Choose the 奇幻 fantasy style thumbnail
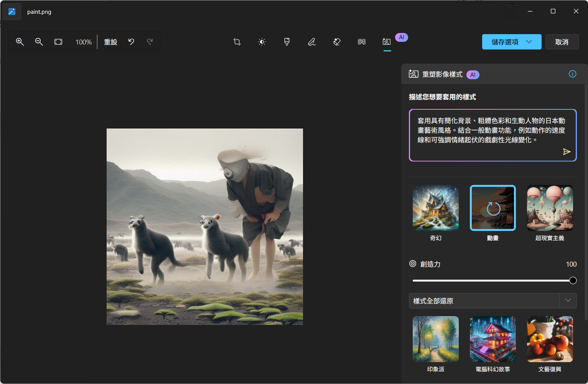This screenshot has height=384, width=588. tap(436, 208)
